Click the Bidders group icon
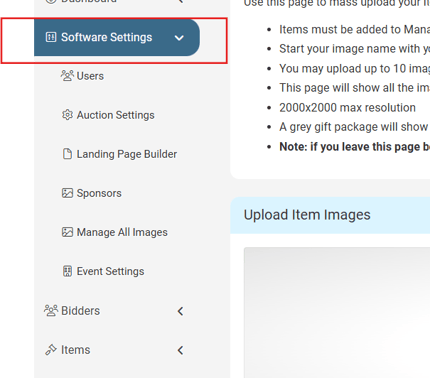Viewport: 430px width, 378px height. coord(51,310)
